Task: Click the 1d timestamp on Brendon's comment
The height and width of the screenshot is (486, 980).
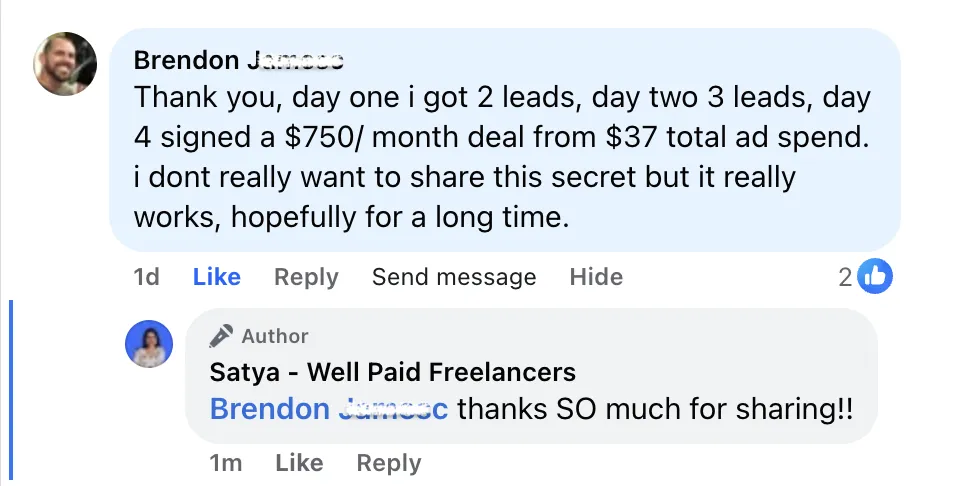Action: pyautogui.click(x=146, y=277)
